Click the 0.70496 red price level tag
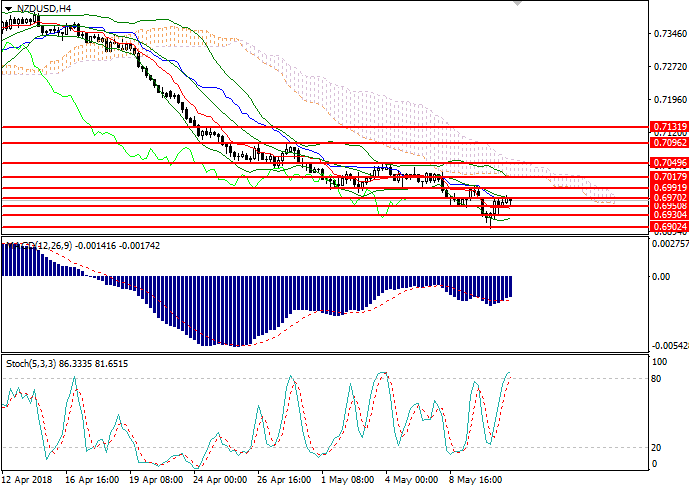The height and width of the screenshot is (485, 689). pyautogui.click(x=668, y=161)
